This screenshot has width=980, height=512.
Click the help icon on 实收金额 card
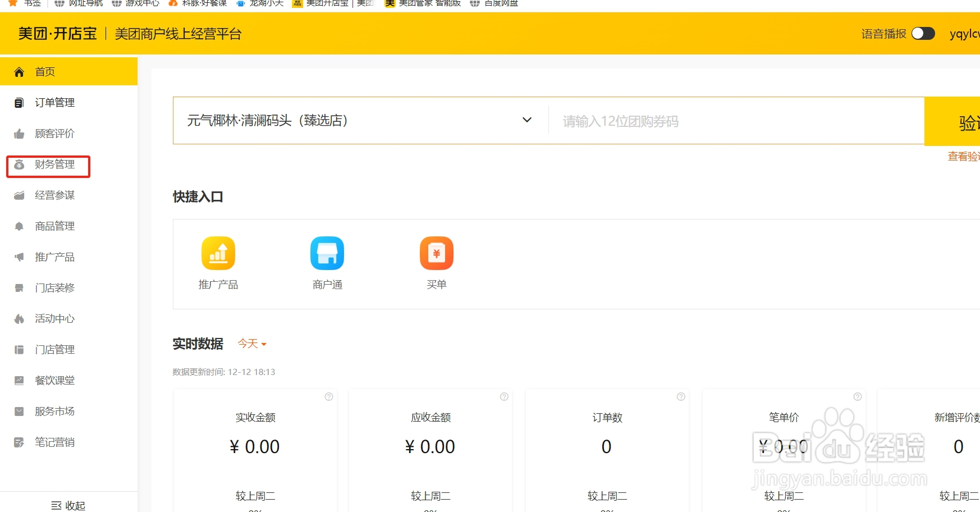coord(329,397)
